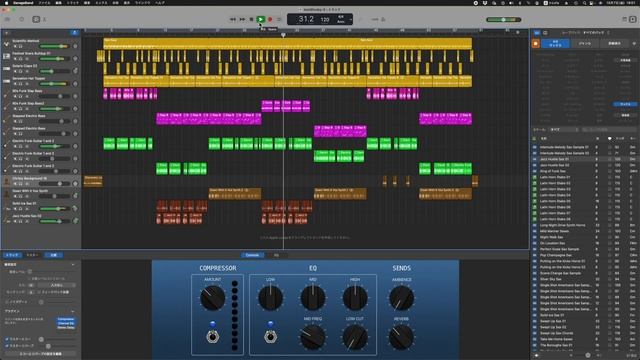
Task: Toggle the Compressor on/off switch
Action: 212,336
